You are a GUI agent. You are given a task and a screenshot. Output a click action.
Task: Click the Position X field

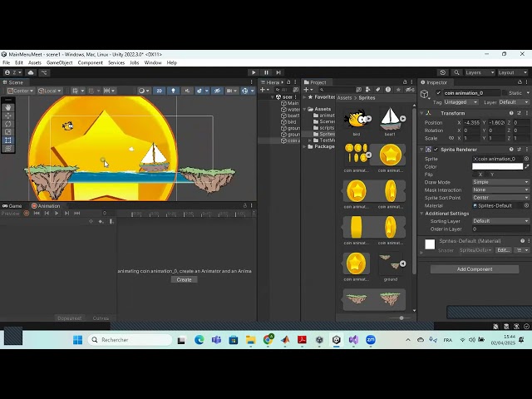(471, 123)
